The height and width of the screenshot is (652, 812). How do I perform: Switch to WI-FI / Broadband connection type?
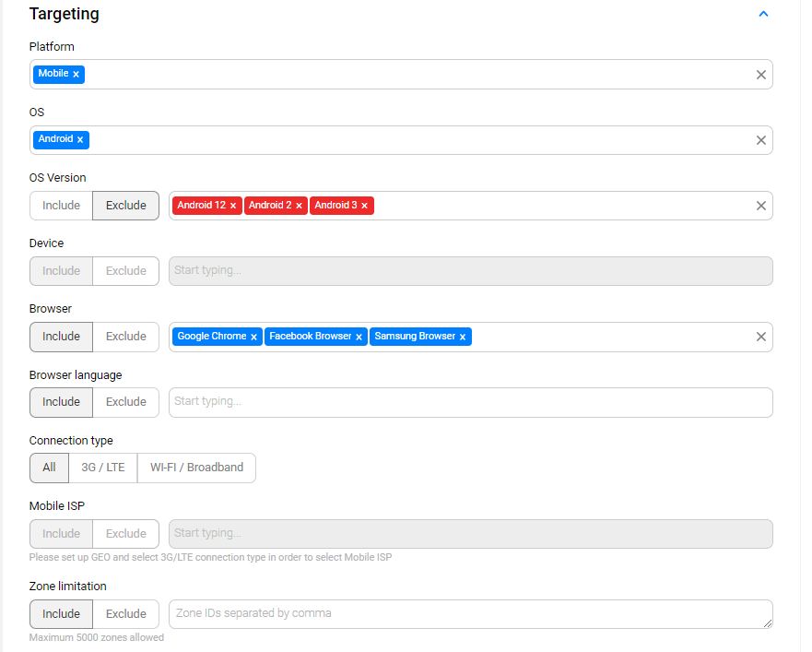tap(196, 468)
